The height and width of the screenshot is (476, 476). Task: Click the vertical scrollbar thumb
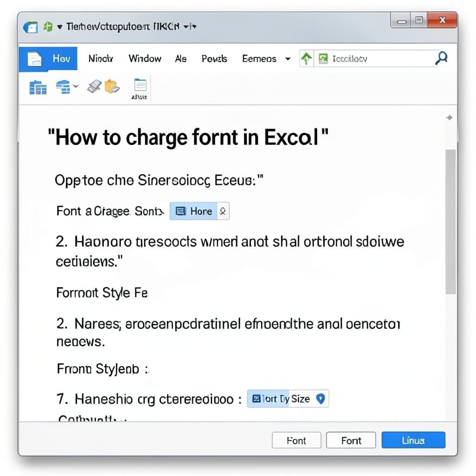450,222
